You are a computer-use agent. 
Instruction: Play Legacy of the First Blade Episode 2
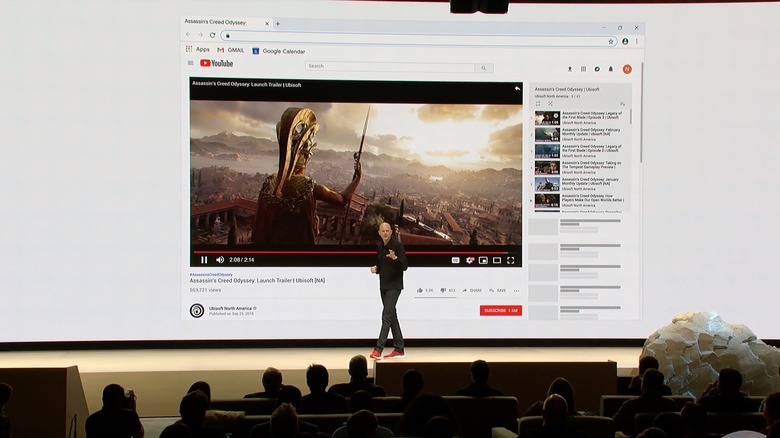pyautogui.click(x=580, y=151)
